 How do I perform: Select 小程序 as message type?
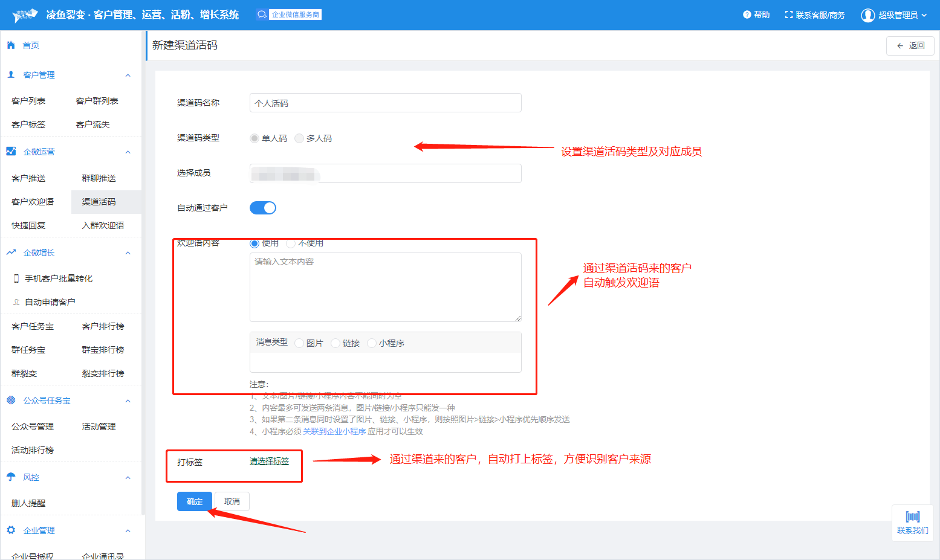pos(372,343)
